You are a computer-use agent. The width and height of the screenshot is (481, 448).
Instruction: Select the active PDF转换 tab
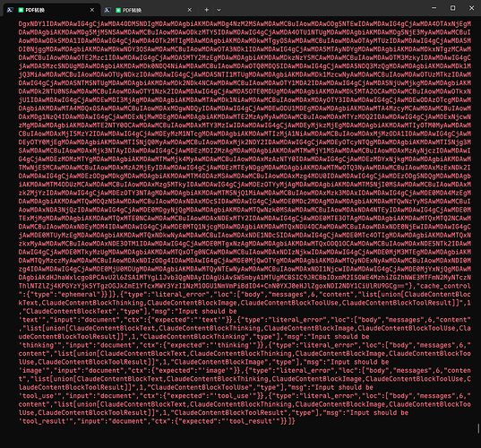(52, 10)
